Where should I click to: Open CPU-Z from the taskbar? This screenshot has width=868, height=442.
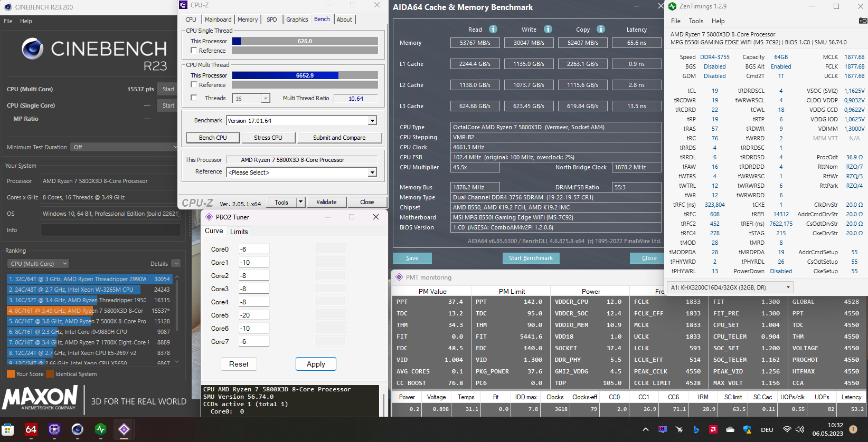click(54, 429)
